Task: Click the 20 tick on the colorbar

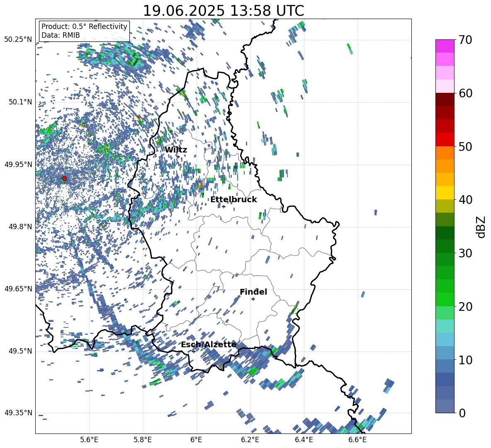Action: coord(465,307)
